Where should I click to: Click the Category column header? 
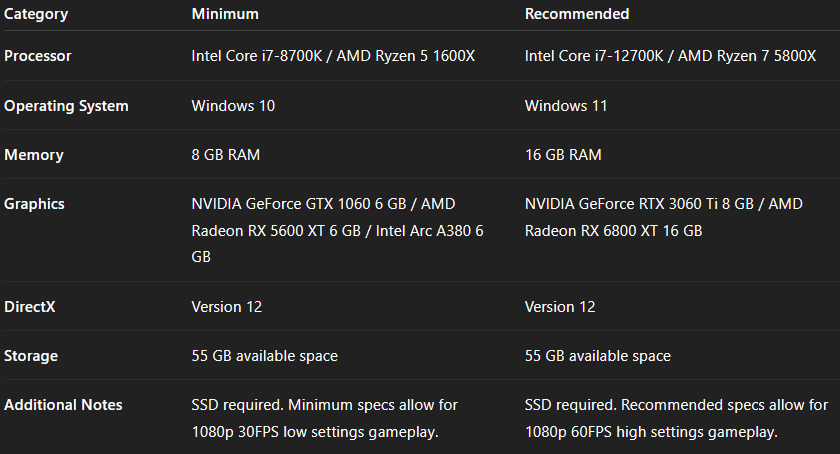(36, 14)
